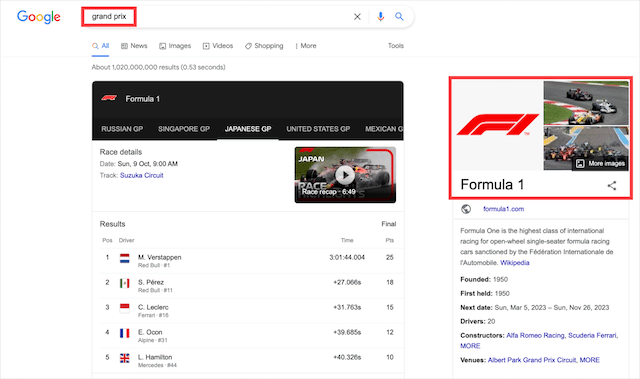Expand MORE venues list

[x=589, y=360]
